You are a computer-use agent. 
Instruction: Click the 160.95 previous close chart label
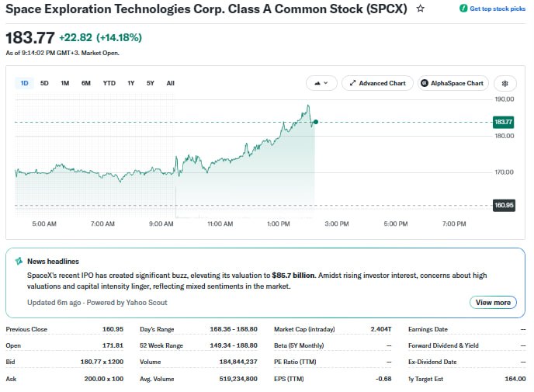pyautogui.click(x=504, y=206)
